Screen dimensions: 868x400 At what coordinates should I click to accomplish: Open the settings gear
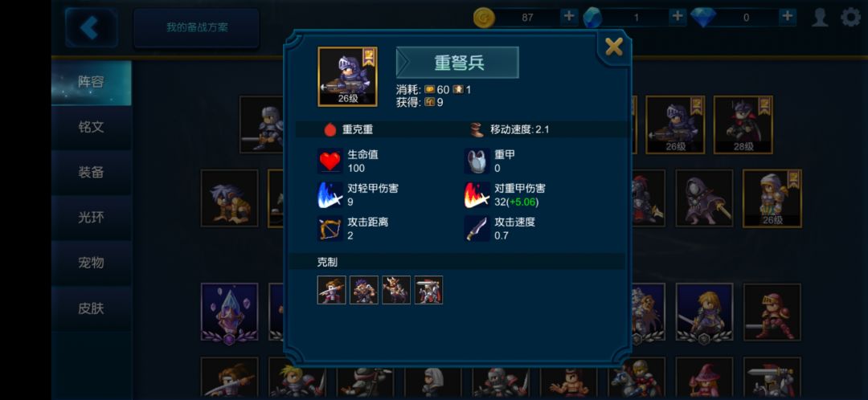850,17
